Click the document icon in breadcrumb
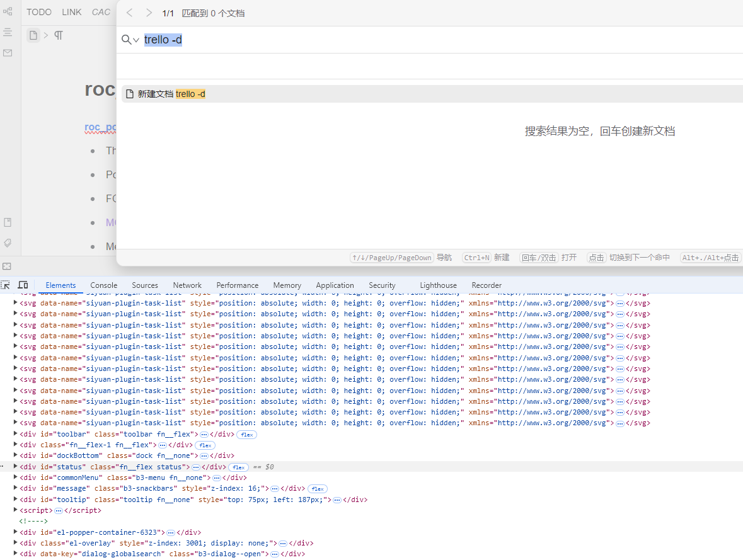This screenshot has width=743, height=560. tap(33, 35)
